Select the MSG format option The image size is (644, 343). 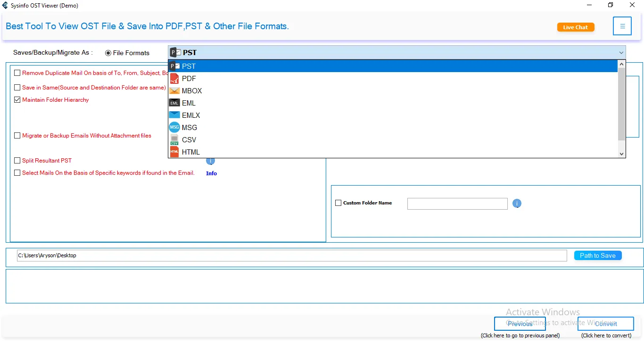393,128
